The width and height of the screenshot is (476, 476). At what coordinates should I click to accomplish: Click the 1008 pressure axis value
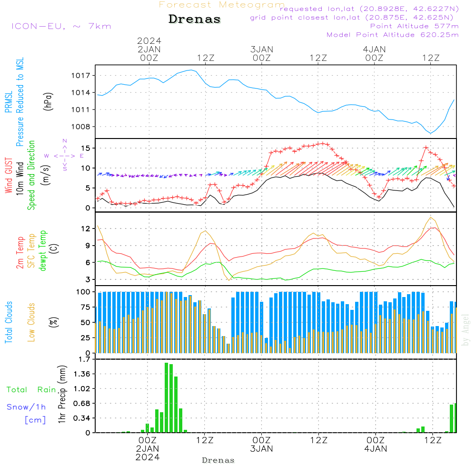coord(81,127)
